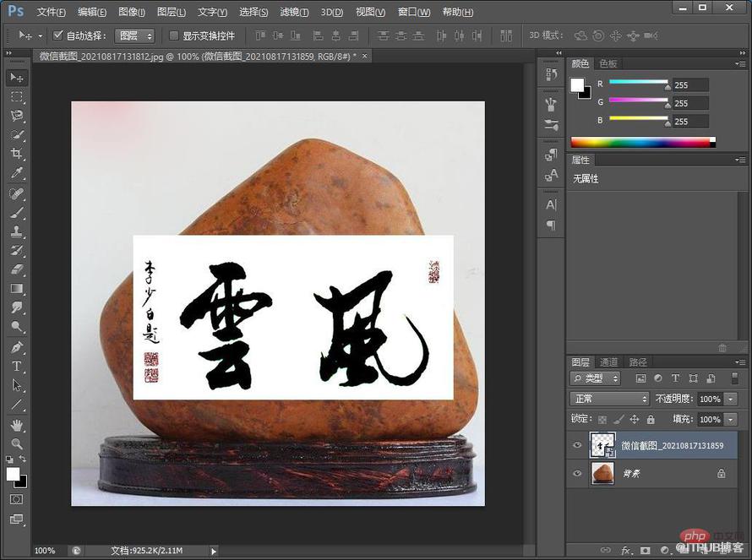The image size is (752, 560).
Task: Select the Hand tool
Action: click(17, 425)
